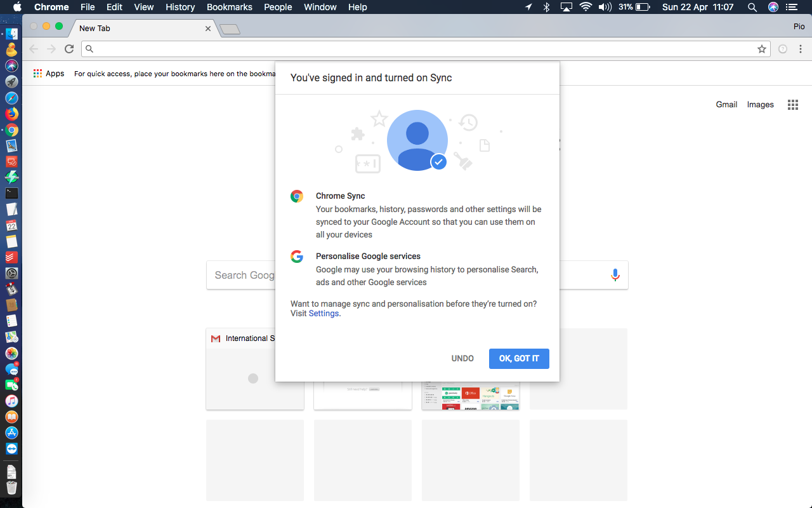Open Siri from the menu bar

[773, 7]
